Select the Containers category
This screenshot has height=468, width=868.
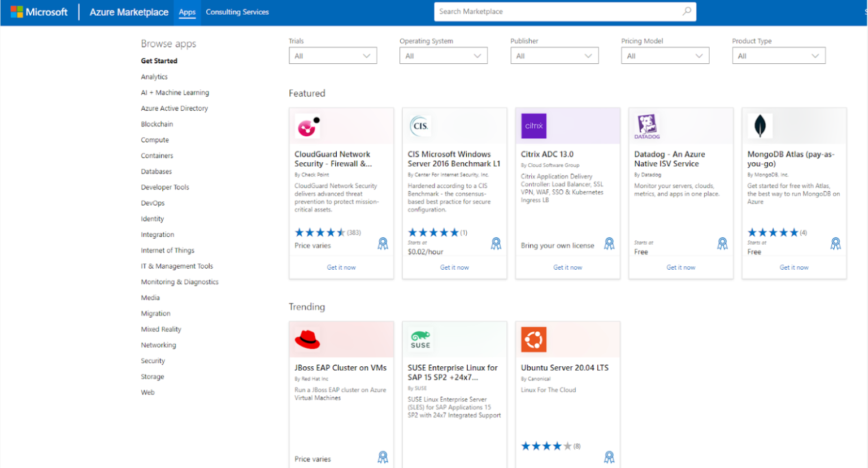point(157,156)
